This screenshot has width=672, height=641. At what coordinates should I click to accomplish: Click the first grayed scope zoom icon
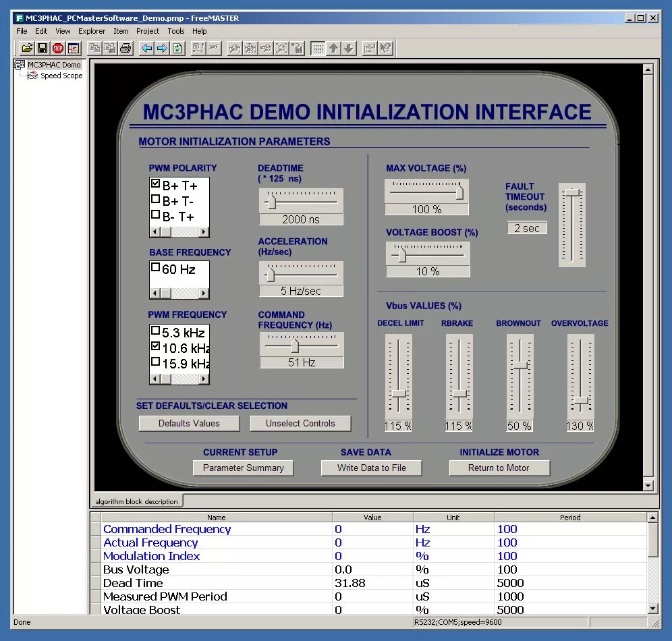(x=234, y=49)
